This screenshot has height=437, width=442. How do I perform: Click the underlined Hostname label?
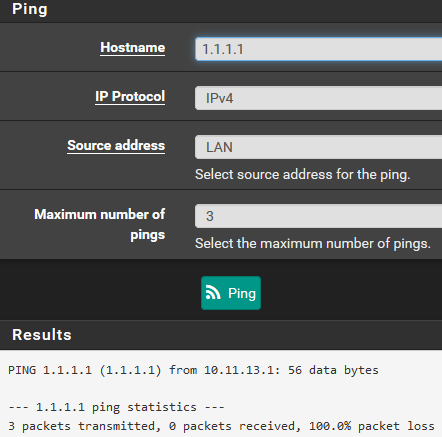pos(133,48)
